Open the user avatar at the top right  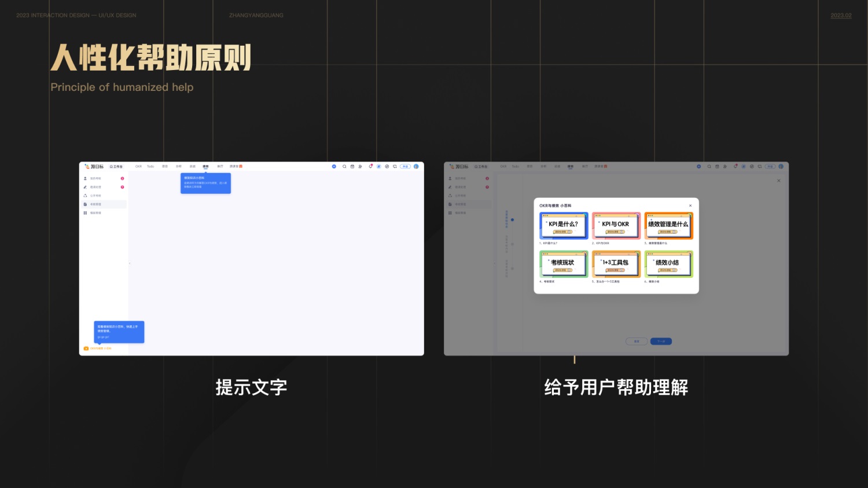click(416, 166)
